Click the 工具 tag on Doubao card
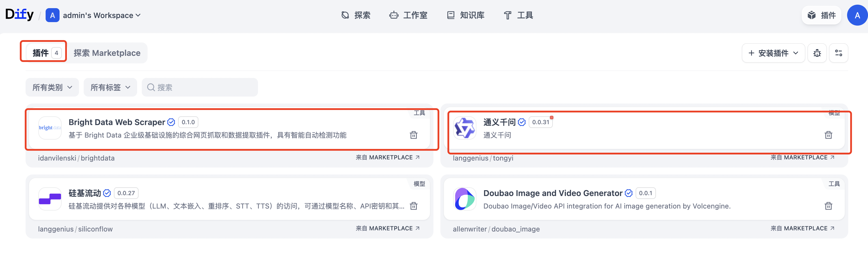Viewport: 868px width, 260px height. (834, 184)
